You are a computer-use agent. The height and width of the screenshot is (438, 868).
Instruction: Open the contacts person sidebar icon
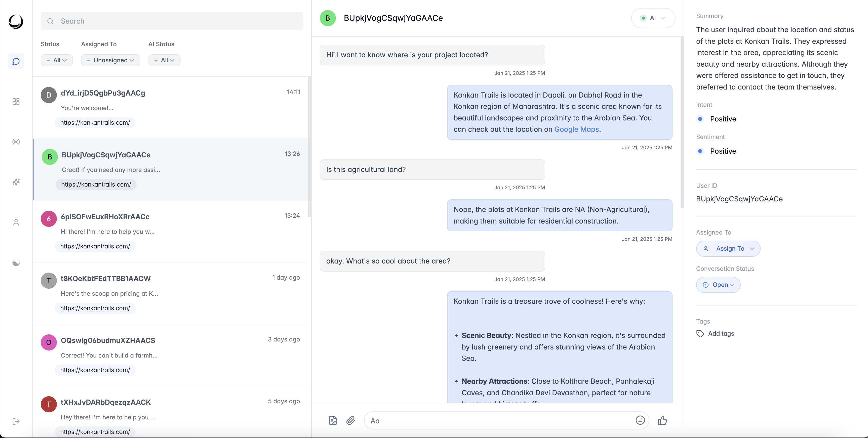pyautogui.click(x=16, y=222)
